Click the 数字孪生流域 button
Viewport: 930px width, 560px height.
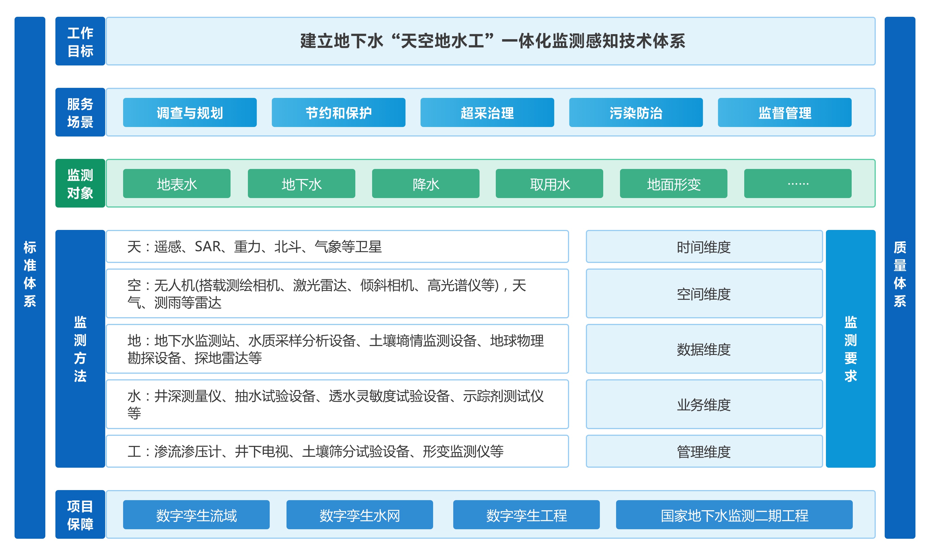196,515
